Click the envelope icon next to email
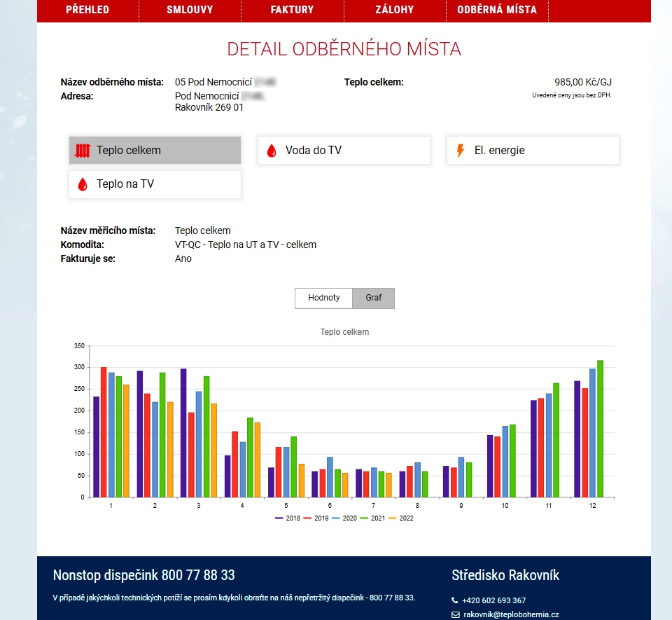The image size is (672, 620). (x=455, y=614)
